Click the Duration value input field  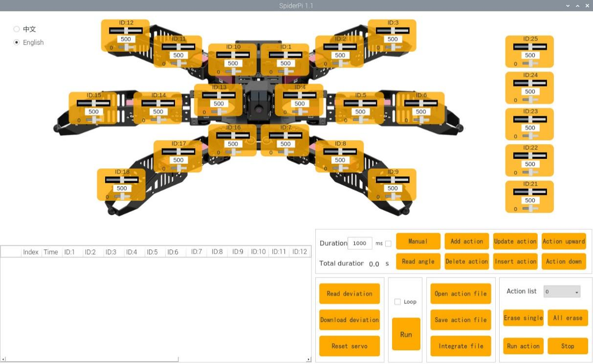click(x=359, y=243)
